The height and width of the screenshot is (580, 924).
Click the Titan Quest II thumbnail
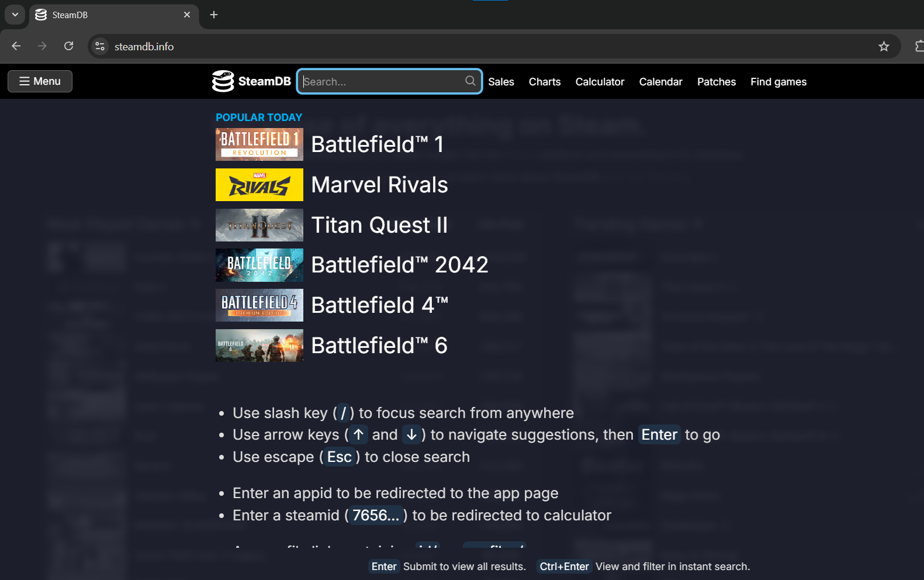pyautogui.click(x=259, y=225)
